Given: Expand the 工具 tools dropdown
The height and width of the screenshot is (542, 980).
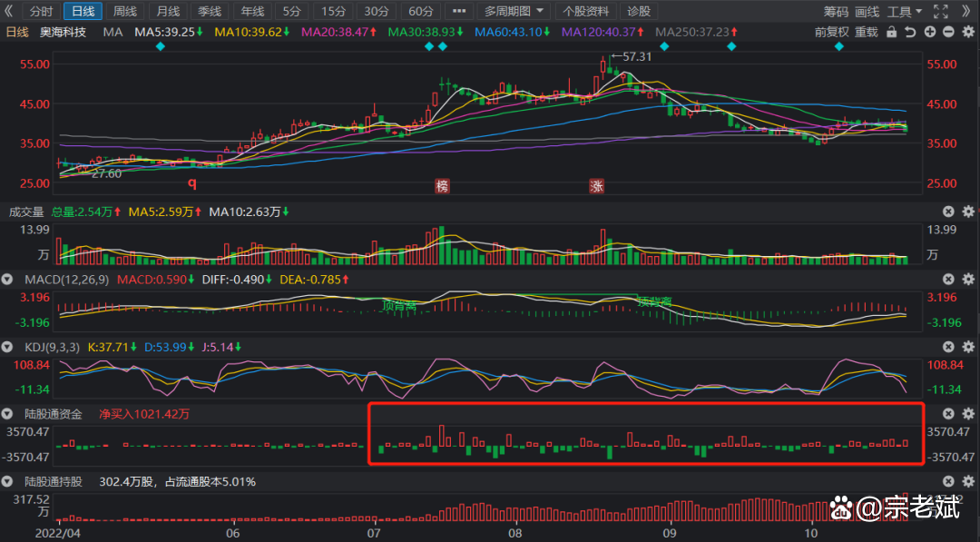Looking at the screenshot, I should click(904, 12).
